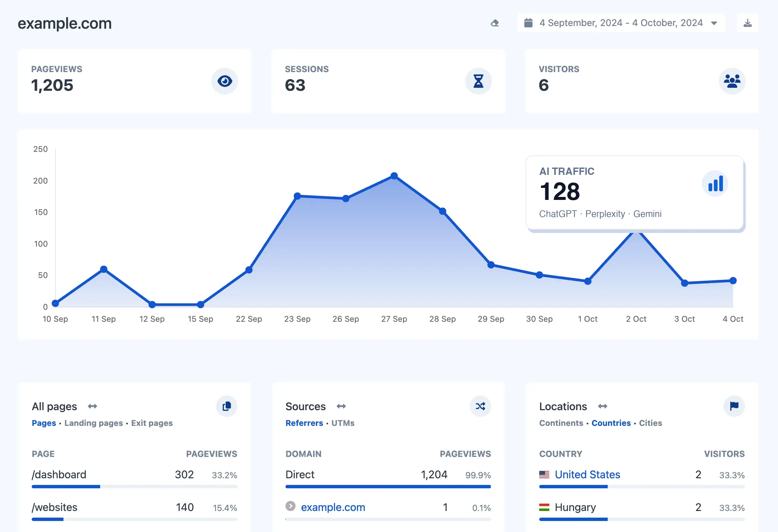Open the United States country link
778x532 pixels.
588,475
